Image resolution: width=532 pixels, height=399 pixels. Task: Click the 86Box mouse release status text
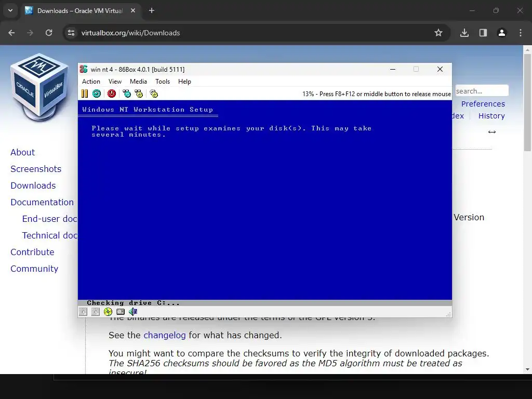[x=377, y=94]
